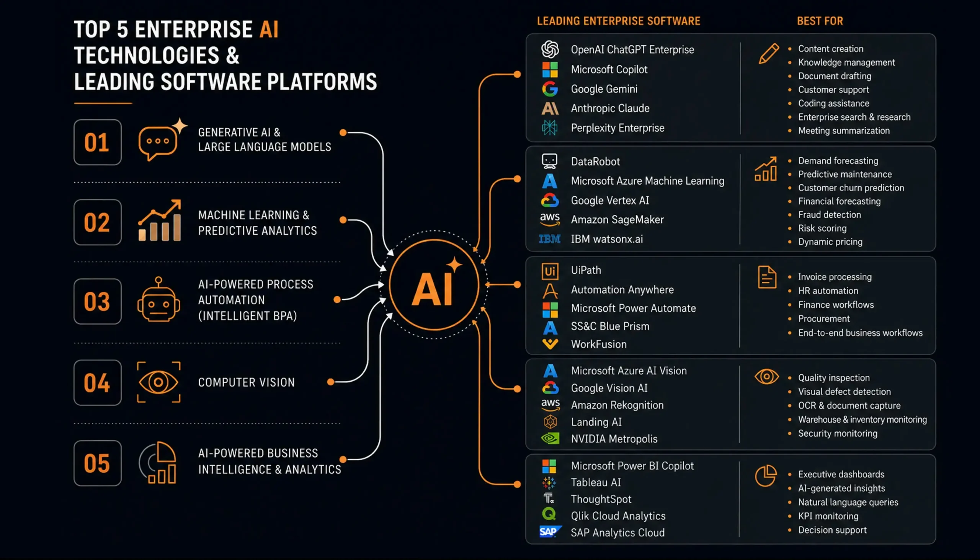This screenshot has width=980, height=560.
Task: Click the eye-in-frame icon for Computer Vision
Action: (158, 382)
